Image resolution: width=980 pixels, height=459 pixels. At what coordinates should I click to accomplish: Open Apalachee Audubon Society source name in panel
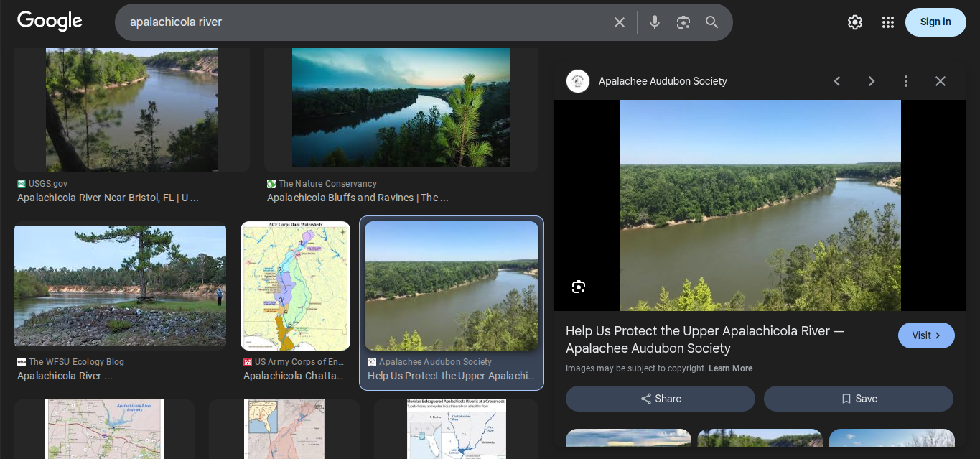tap(663, 81)
